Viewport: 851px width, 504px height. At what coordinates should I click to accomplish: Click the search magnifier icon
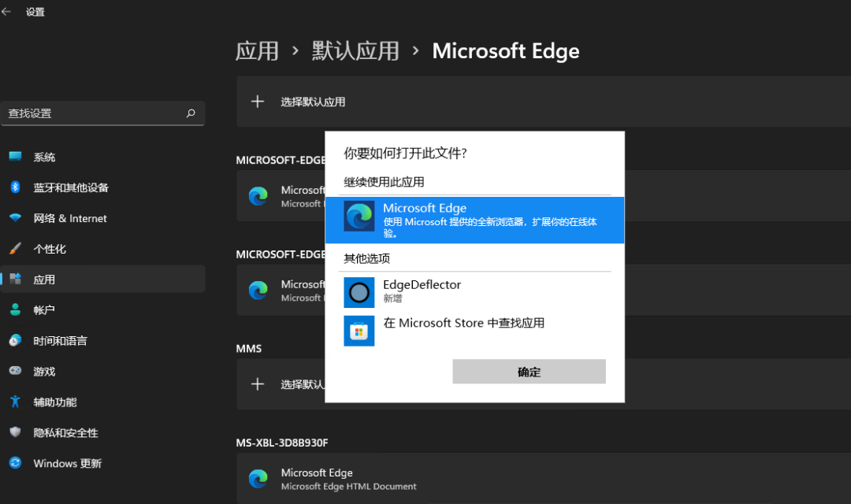(191, 113)
